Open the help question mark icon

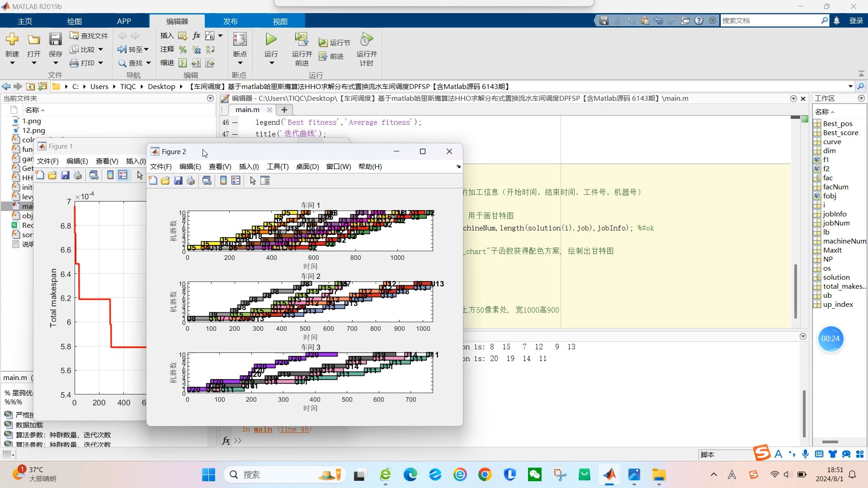pos(699,20)
